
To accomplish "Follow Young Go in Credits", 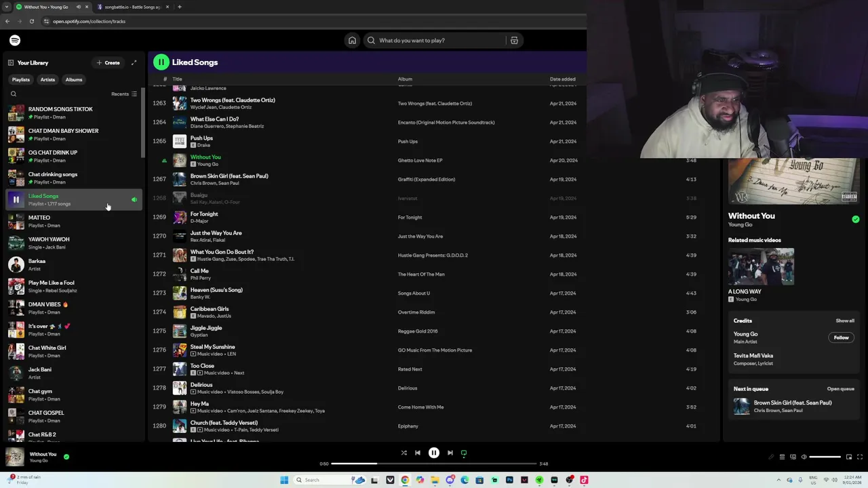I will coord(841,338).
